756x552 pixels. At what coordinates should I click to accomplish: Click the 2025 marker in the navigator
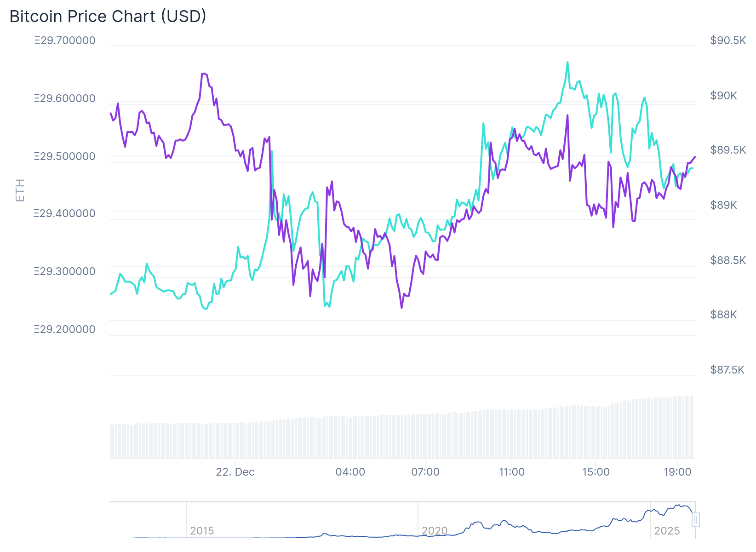pyautogui.click(x=667, y=531)
